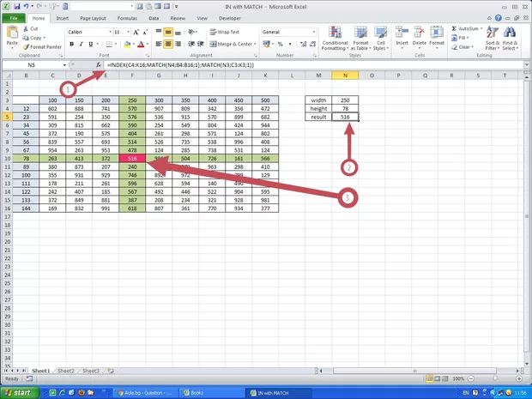Open the Name Box dropdown arrow

click(x=64, y=65)
